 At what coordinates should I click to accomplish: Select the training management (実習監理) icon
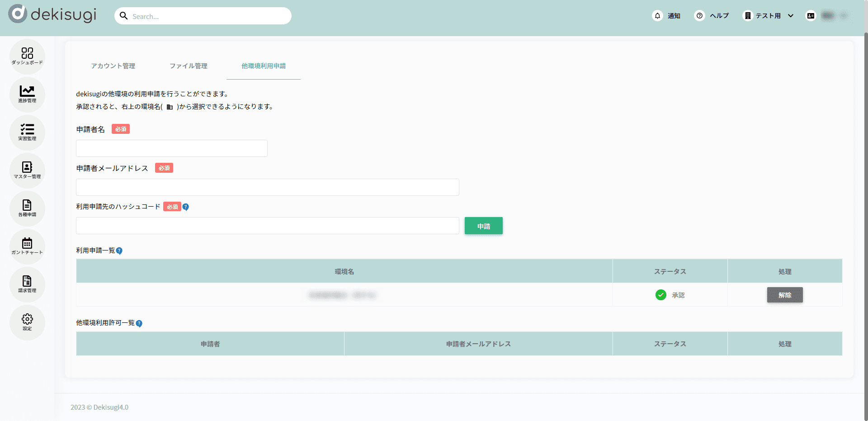pyautogui.click(x=27, y=132)
